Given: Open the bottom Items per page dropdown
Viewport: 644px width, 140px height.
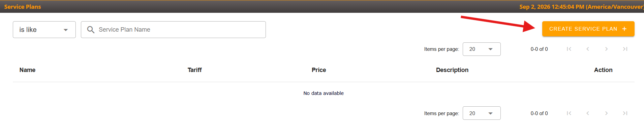Looking at the screenshot, I should 482,113.
